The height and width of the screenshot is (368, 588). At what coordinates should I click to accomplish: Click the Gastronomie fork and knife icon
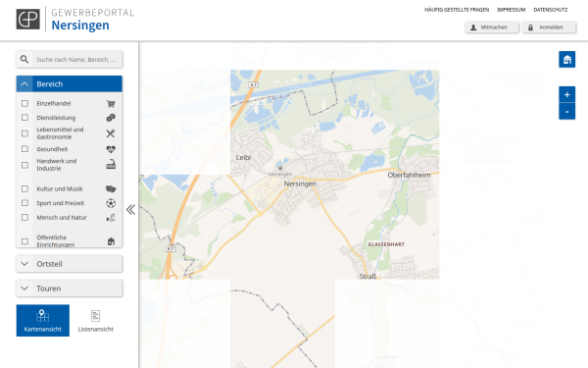(x=111, y=133)
